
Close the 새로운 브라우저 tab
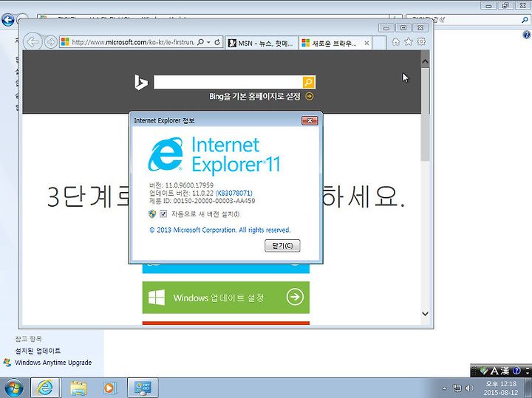click(x=366, y=43)
